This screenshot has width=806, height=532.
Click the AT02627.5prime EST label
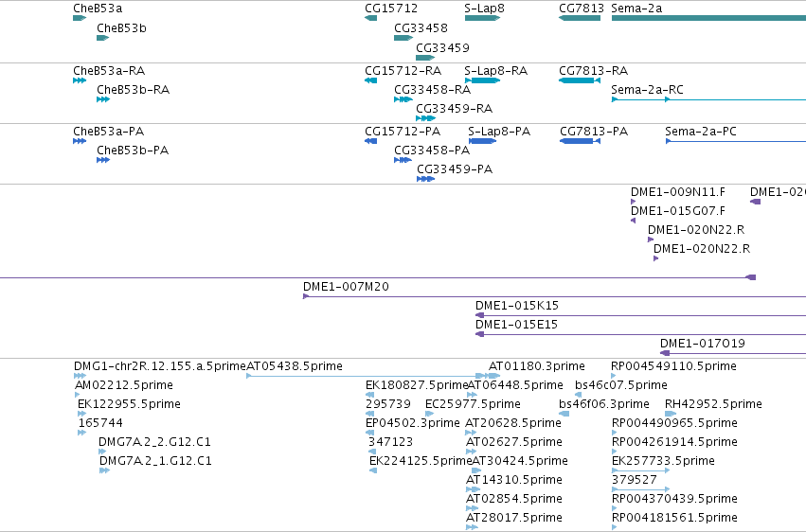[514, 442]
